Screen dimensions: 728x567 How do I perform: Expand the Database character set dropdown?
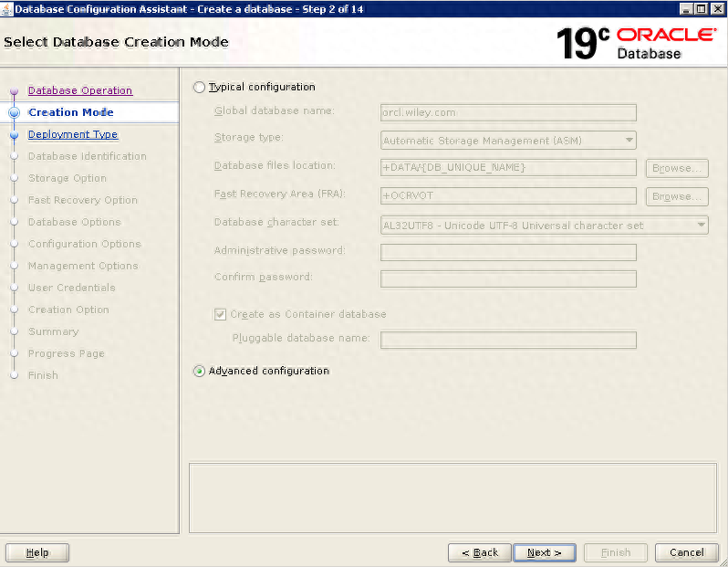pos(544,226)
